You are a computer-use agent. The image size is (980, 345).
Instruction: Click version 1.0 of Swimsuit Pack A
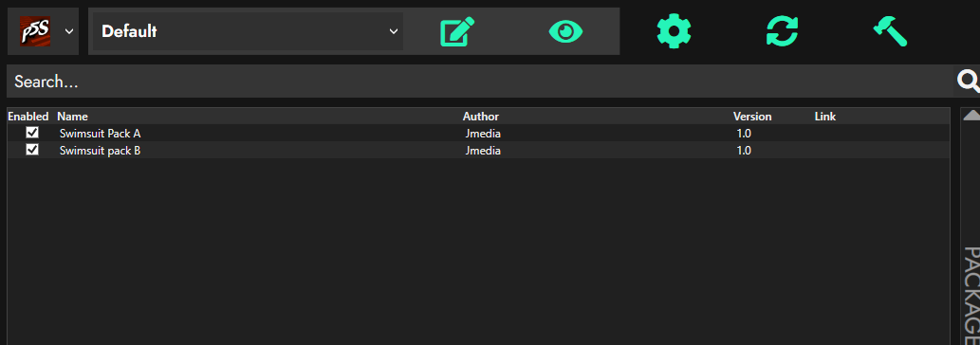[744, 134]
